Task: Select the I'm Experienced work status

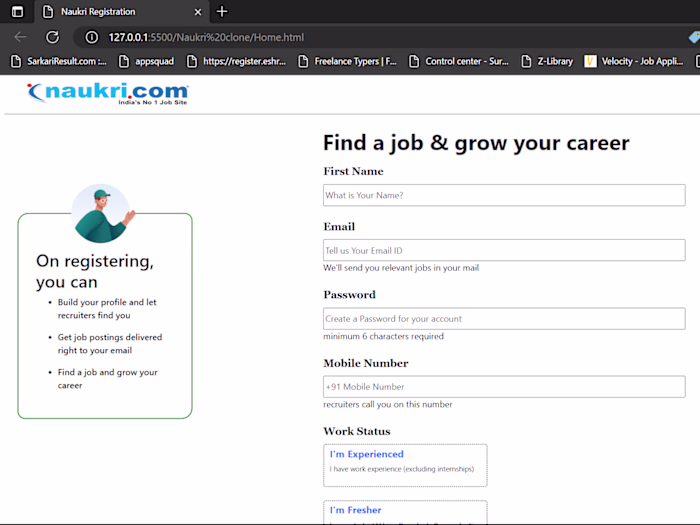Action: (405, 465)
